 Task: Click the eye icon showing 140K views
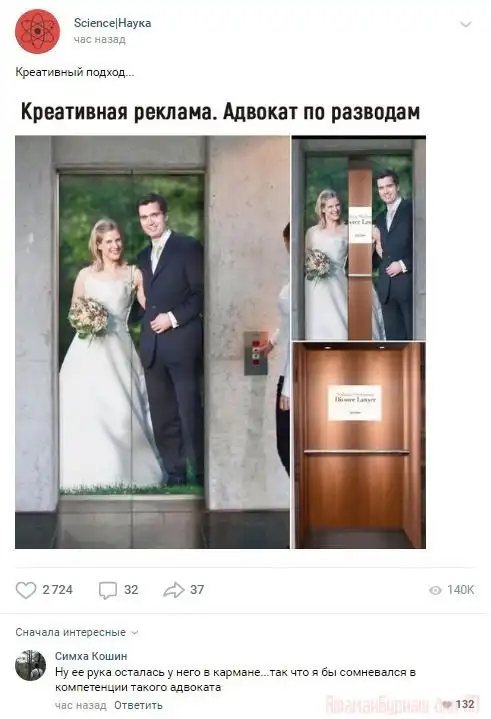coord(435,590)
